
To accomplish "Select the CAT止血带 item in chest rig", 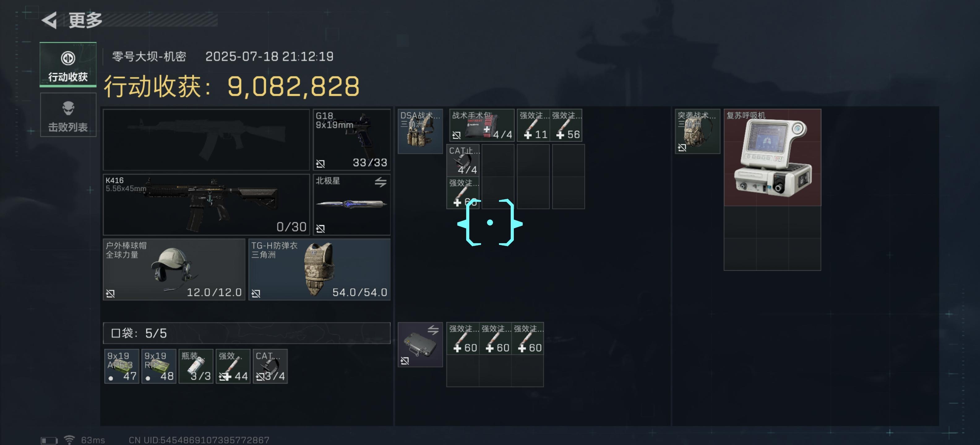I will (x=463, y=160).
